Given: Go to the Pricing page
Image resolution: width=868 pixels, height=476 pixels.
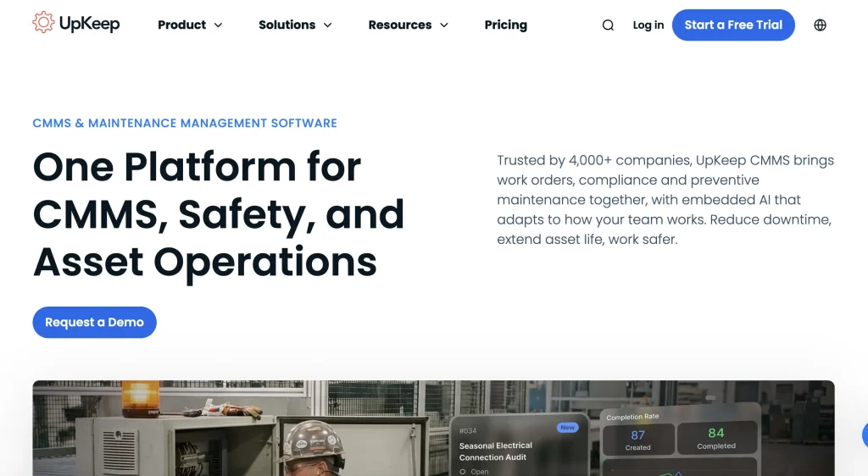Looking at the screenshot, I should point(505,25).
